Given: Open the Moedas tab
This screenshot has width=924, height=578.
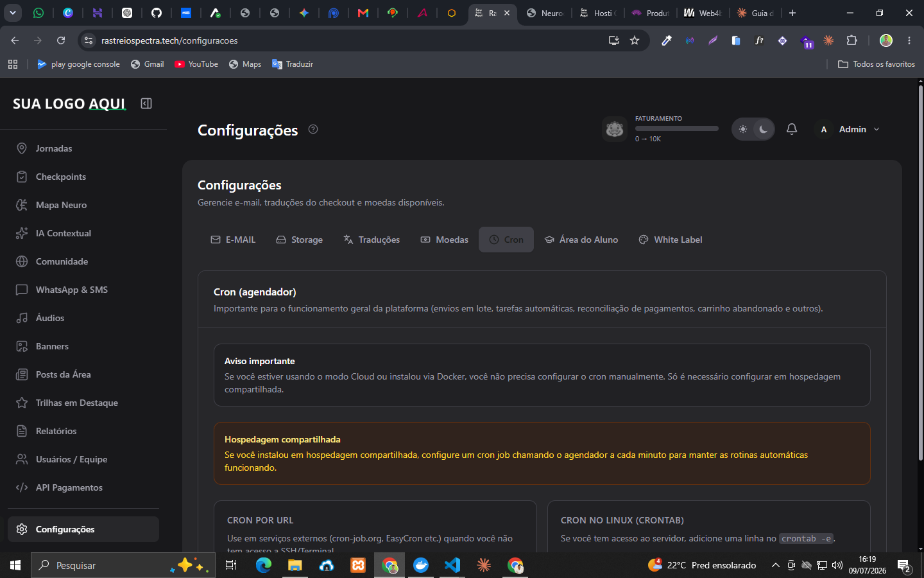Looking at the screenshot, I should (445, 240).
